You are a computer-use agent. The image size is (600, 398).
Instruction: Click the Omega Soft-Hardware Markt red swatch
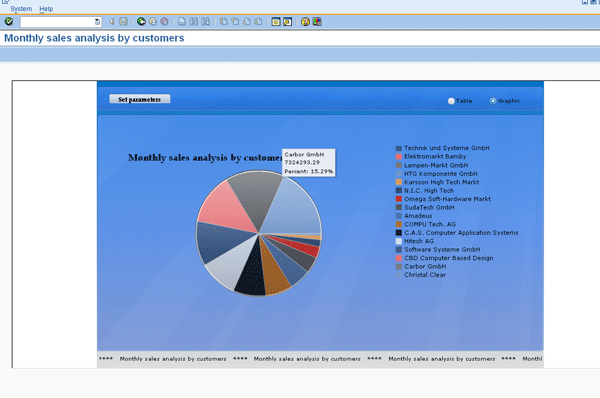(x=399, y=199)
